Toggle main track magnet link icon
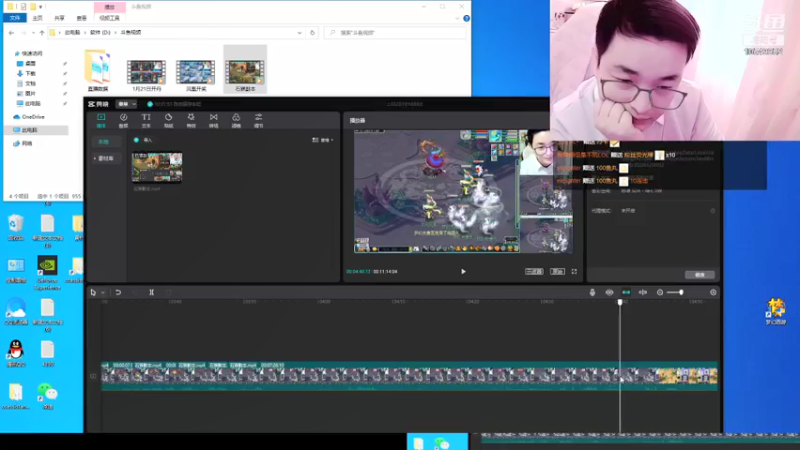Viewport: 800px width, 450px height. [x=609, y=292]
